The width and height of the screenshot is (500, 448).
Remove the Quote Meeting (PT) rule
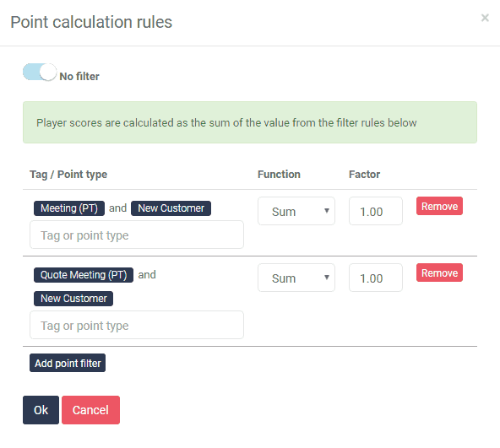point(439,273)
